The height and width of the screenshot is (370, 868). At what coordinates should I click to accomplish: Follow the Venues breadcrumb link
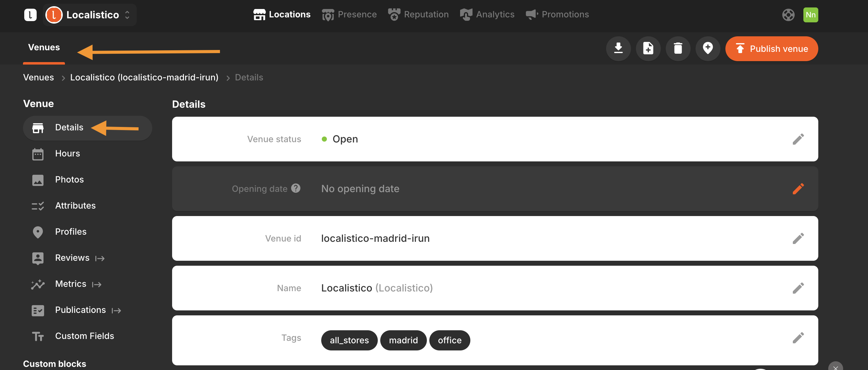point(39,77)
